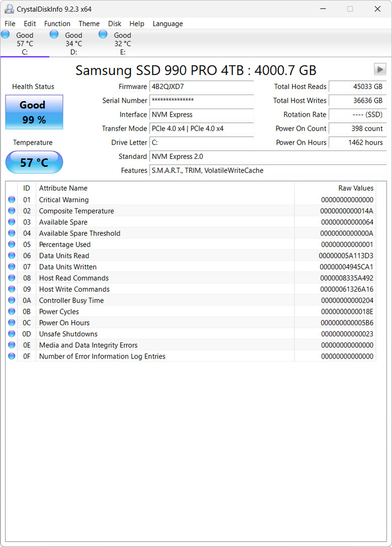Image resolution: width=392 pixels, height=547 pixels.
Task: Open the File menu
Action: point(10,24)
